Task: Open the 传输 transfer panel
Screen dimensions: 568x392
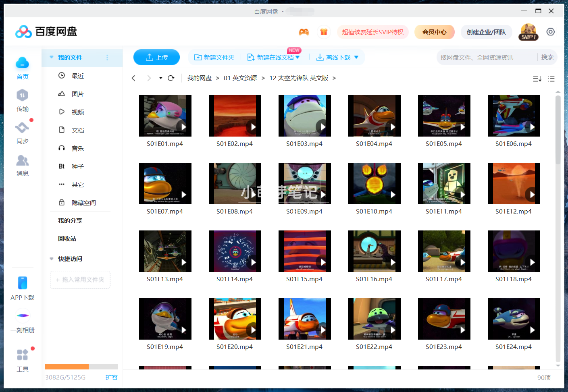Action: pyautogui.click(x=23, y=100)
